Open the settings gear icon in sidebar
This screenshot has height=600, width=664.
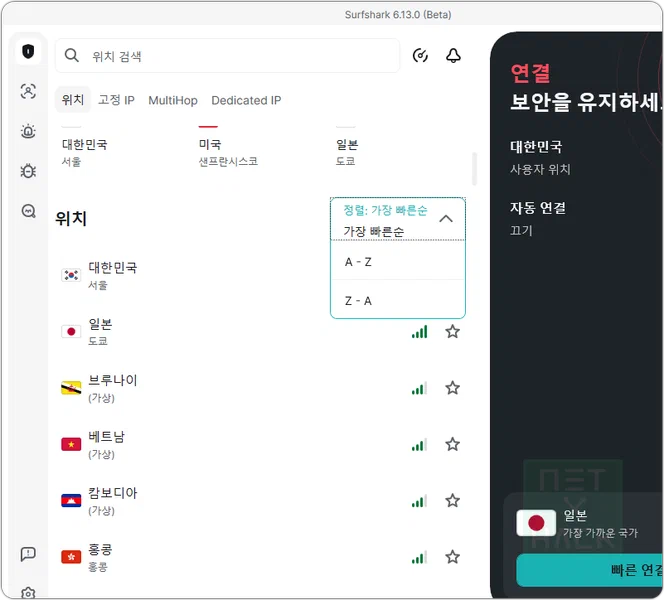[x=28, y=593]
